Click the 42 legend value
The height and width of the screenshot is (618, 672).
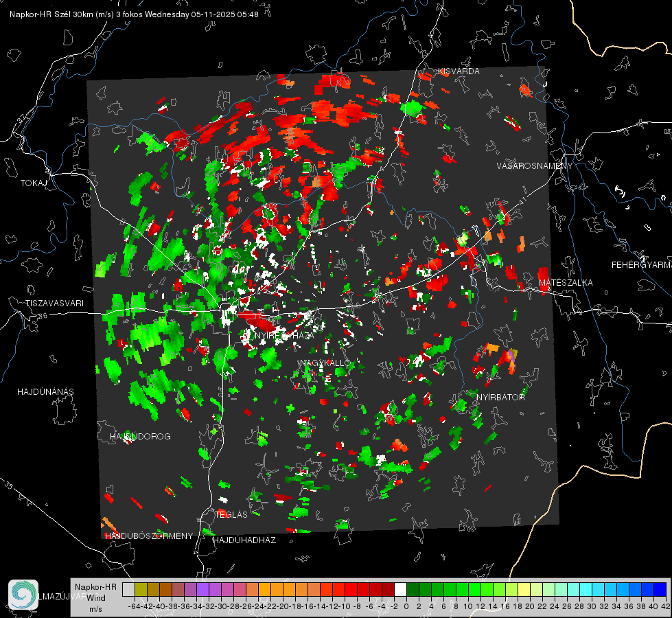[666, 606]
